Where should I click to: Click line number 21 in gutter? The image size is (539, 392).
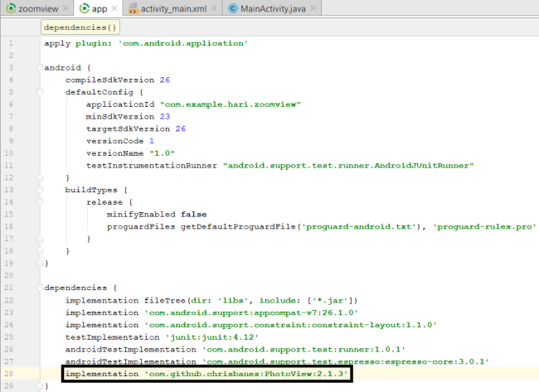[9, 288]
